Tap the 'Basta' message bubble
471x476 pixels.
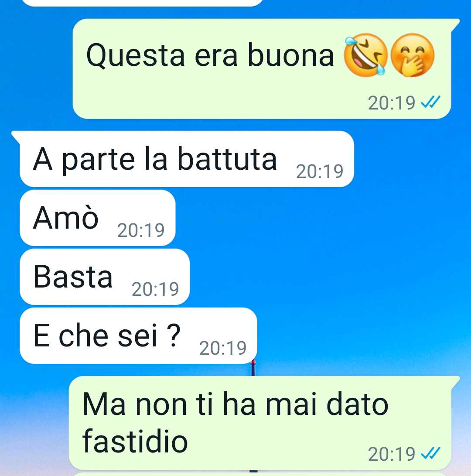click(x=105, y=277)
